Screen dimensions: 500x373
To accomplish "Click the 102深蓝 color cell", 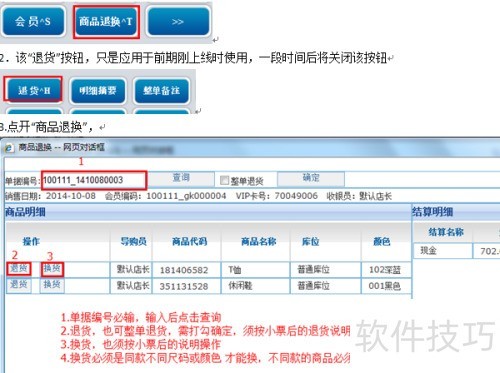I will [386, 270].
